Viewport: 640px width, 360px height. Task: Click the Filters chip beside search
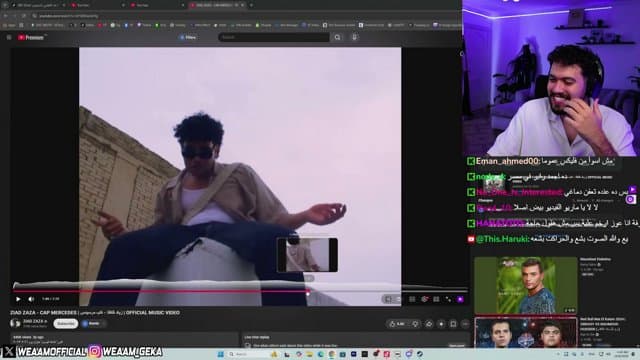(x=188, y=37)
